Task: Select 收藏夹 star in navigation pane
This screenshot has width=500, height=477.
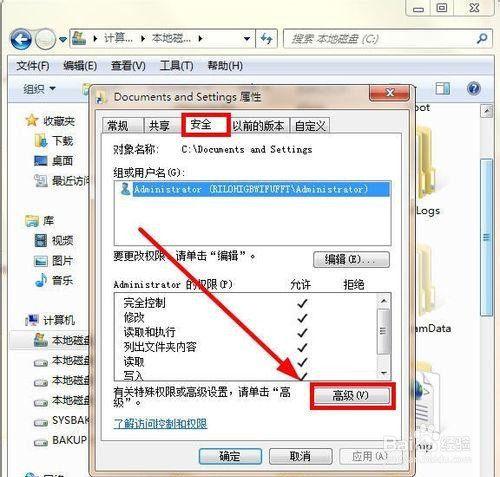Action: click(x=32, y=120)
